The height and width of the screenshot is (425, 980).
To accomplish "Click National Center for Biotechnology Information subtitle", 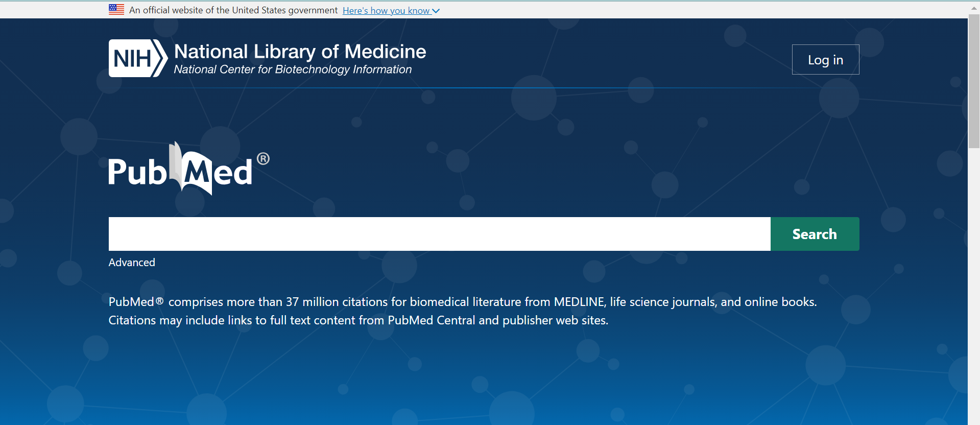I will 293,69.
